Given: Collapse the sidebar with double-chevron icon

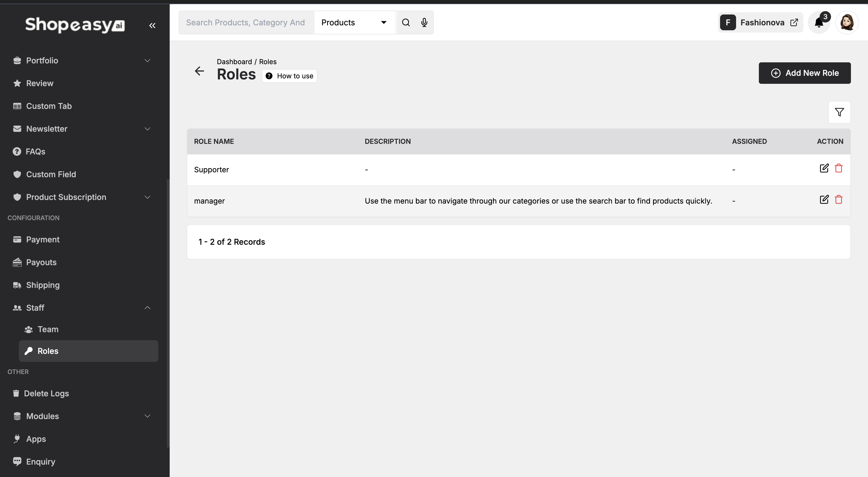Looking at the screenshot, I should pyautogui.click(x=152, y=26).
